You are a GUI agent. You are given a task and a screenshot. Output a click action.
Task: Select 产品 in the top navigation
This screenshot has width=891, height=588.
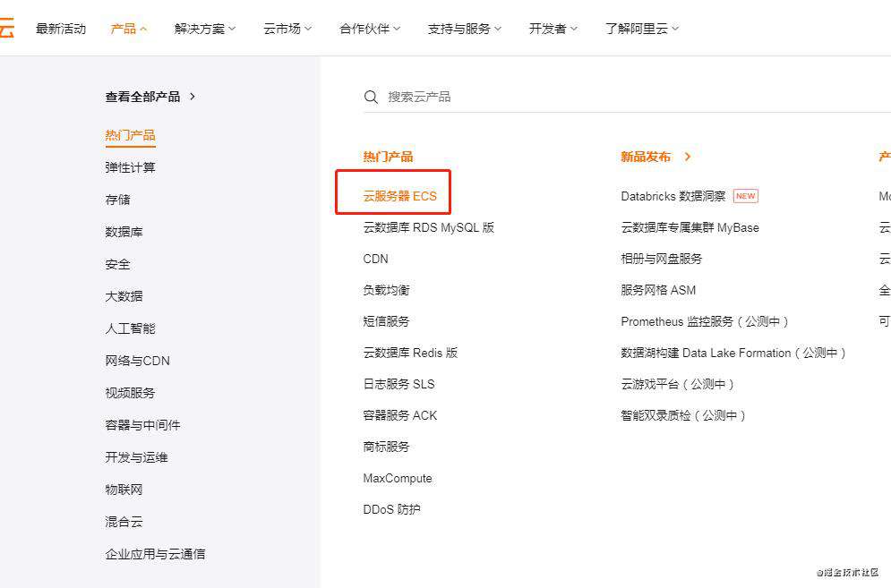[124, 29]
